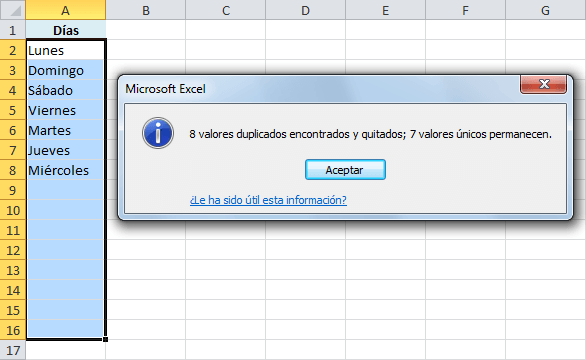
Task: Click the Aceptar button
Action: [345, 170]
